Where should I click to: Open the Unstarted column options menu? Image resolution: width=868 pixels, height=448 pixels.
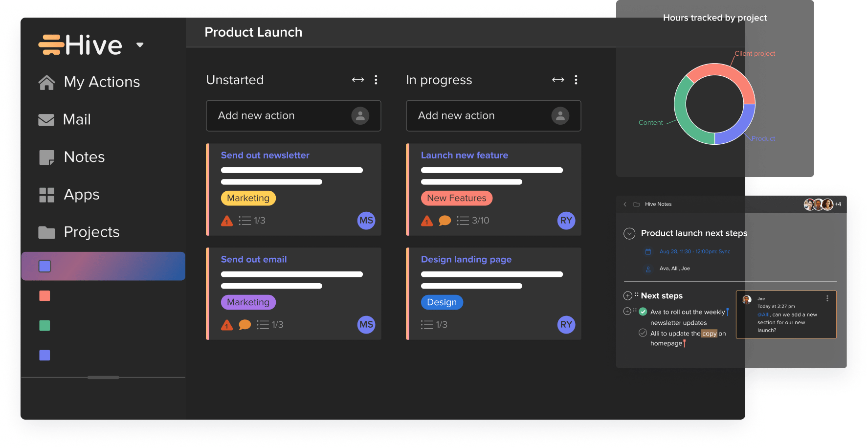click(376, 79)
